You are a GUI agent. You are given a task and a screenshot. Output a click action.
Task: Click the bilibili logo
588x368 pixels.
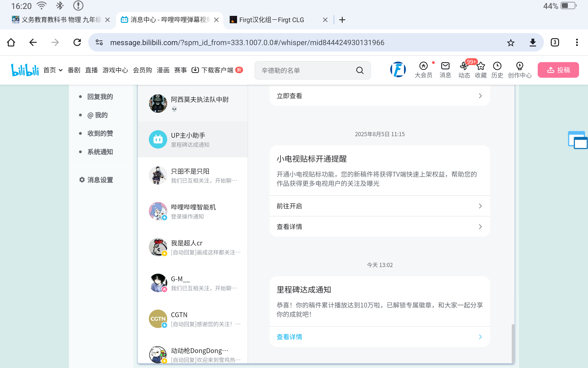click(x=25, y=70)
